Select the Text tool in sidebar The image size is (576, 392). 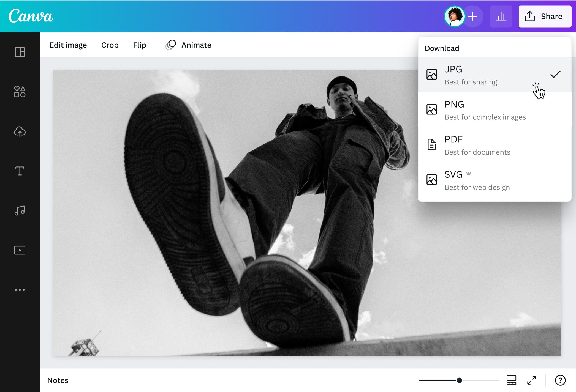tap(19, 171)
